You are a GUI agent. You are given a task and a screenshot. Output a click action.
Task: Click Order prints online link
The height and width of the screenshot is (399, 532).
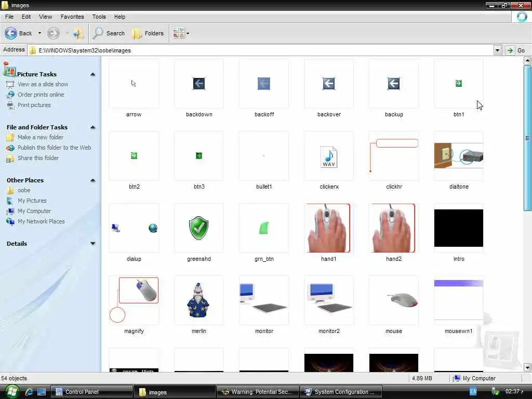(41, 95)
